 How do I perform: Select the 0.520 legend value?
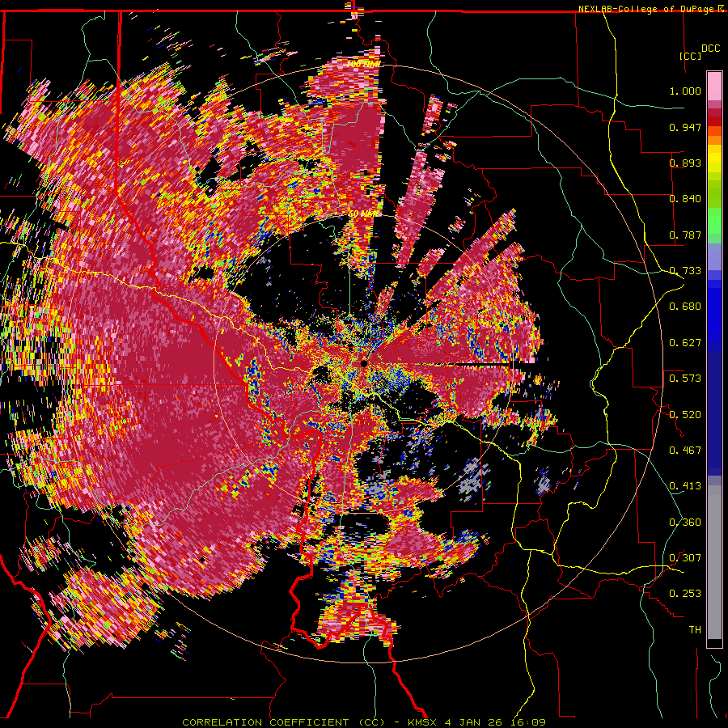tap(685, 415)
